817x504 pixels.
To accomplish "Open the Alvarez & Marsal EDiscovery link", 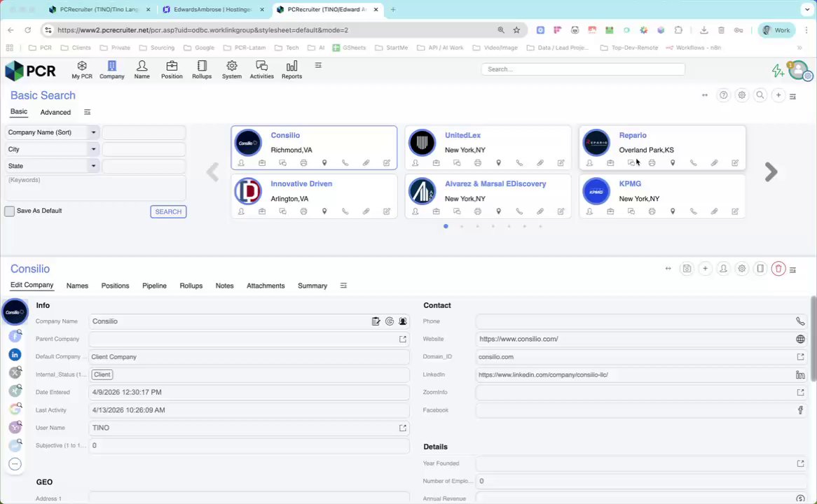I will pyautogui.click(x=495, y=184).
